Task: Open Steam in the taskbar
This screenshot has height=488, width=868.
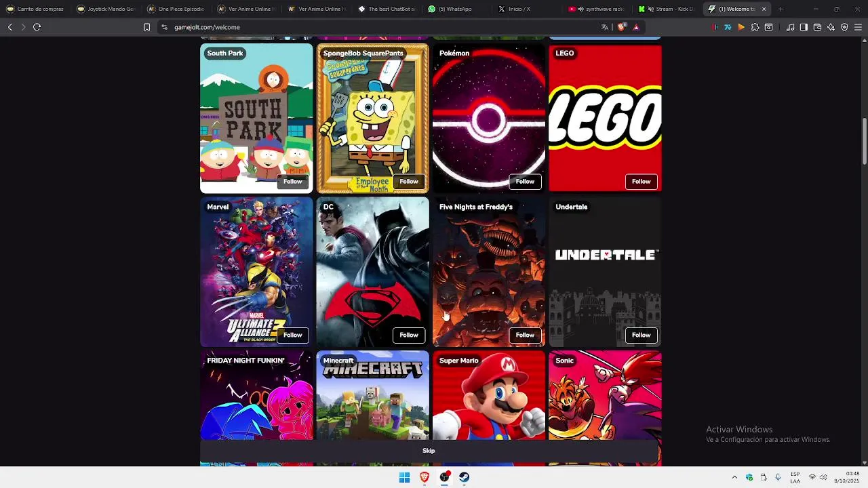Action: (x=465, y=477)
